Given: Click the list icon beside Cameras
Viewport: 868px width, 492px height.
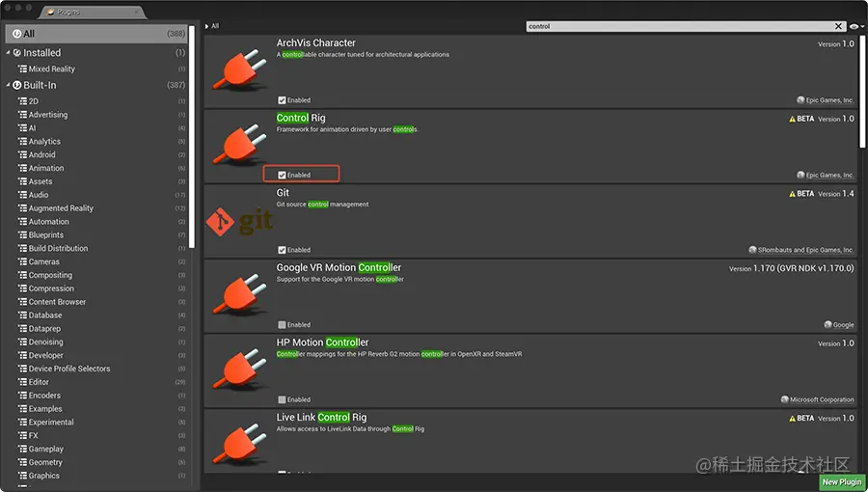Looking at the screenshot, I should (x=23, y=261).
